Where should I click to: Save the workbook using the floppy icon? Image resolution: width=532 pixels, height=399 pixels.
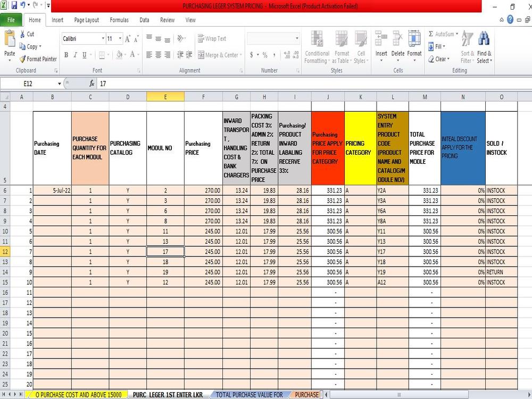(14, 5)
